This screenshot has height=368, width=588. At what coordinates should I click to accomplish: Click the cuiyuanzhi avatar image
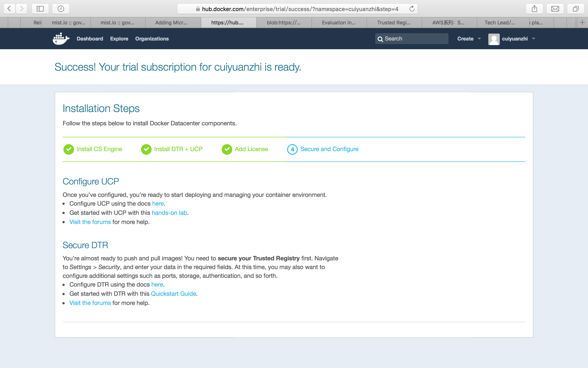point(494,39)
